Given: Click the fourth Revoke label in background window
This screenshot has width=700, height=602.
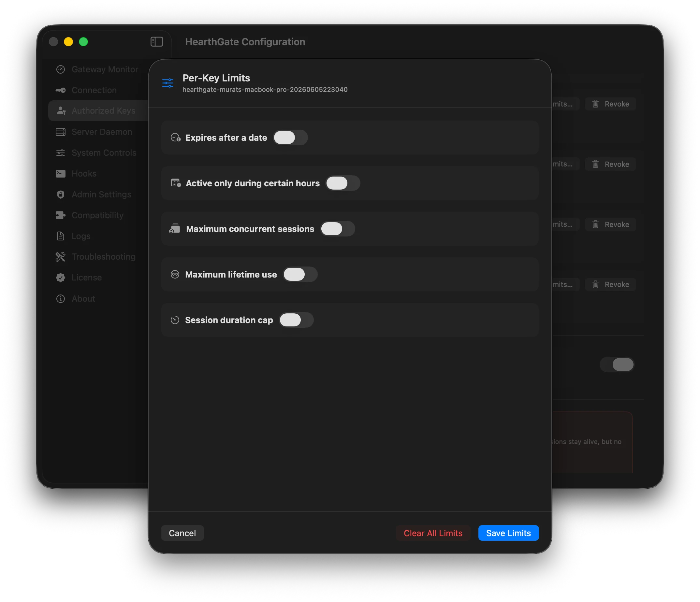Looking at the screenshot, I should tap(617, 285).
